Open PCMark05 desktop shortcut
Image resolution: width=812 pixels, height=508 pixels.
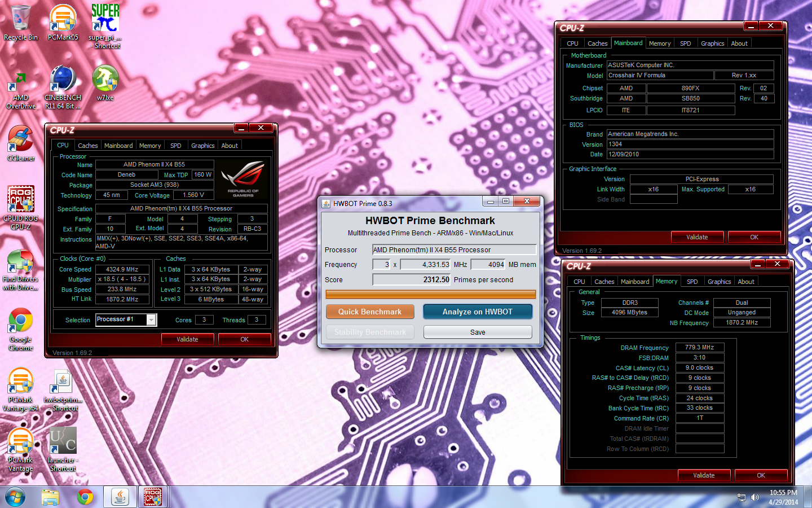[63, 23]
